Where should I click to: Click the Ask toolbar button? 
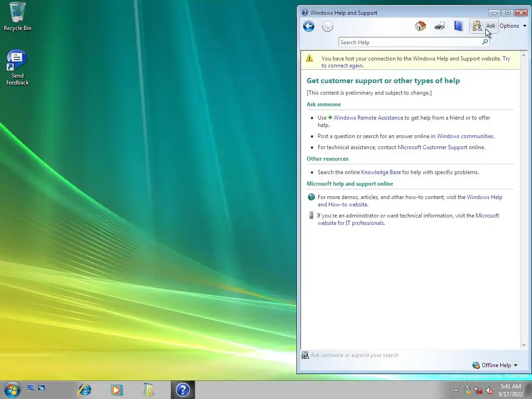[x=484, y=26]
